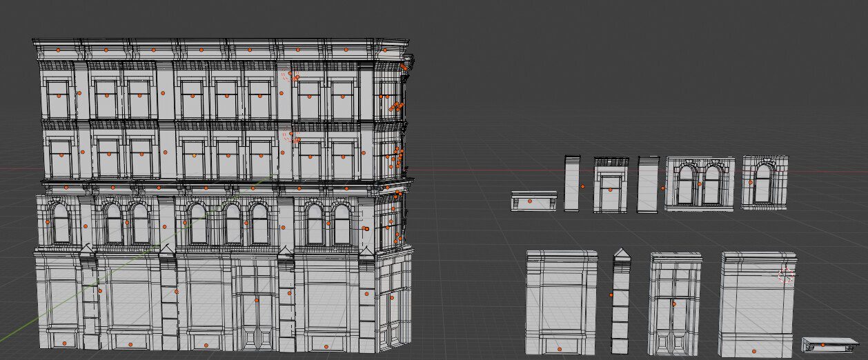Click the 3D cursor on the shopfront panel
This screenshot has width=868, height=360.
(x=786, y=274)
